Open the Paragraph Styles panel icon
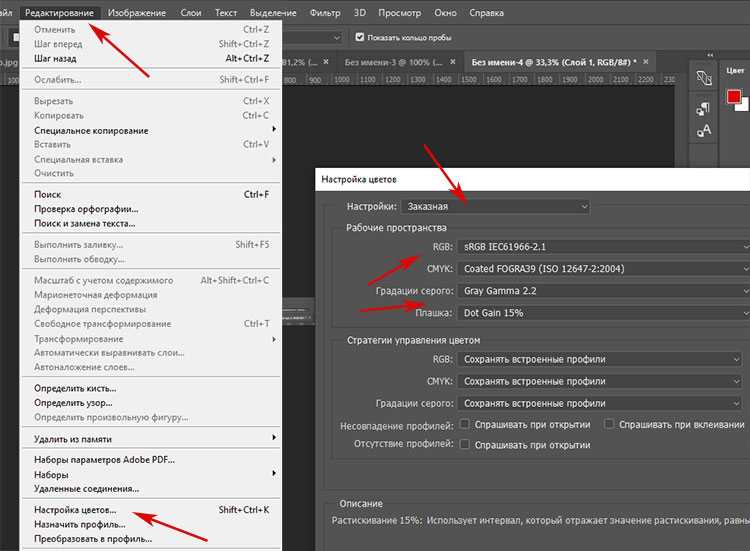The width and height of the screenshot is (750, 551). (703, 110)
